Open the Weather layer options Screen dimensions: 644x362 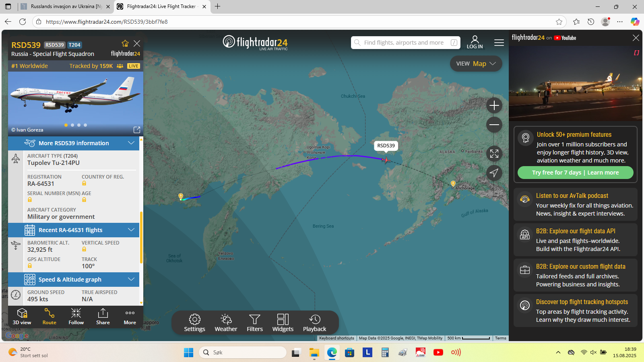226,323
